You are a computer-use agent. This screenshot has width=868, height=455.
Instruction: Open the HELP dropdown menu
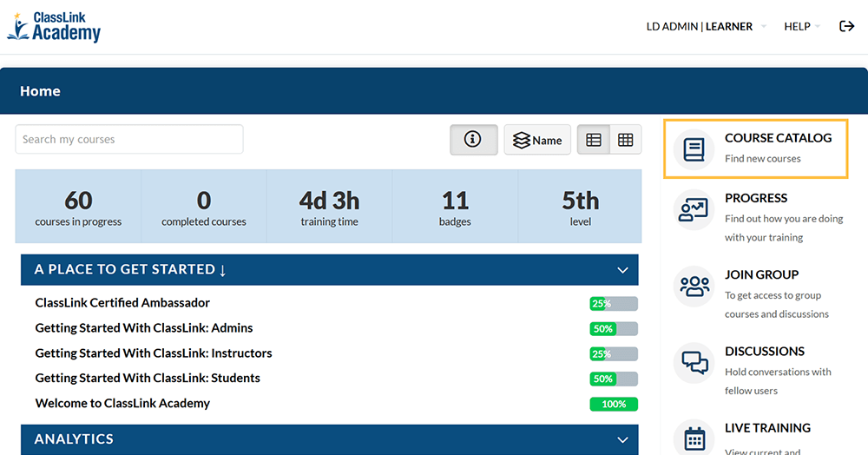point(802,27)
